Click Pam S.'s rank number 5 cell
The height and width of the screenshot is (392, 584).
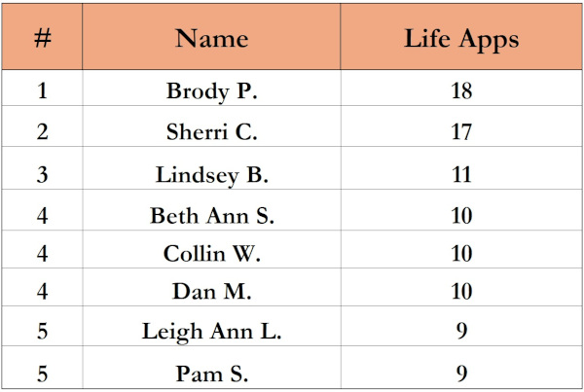click(42, 368)
